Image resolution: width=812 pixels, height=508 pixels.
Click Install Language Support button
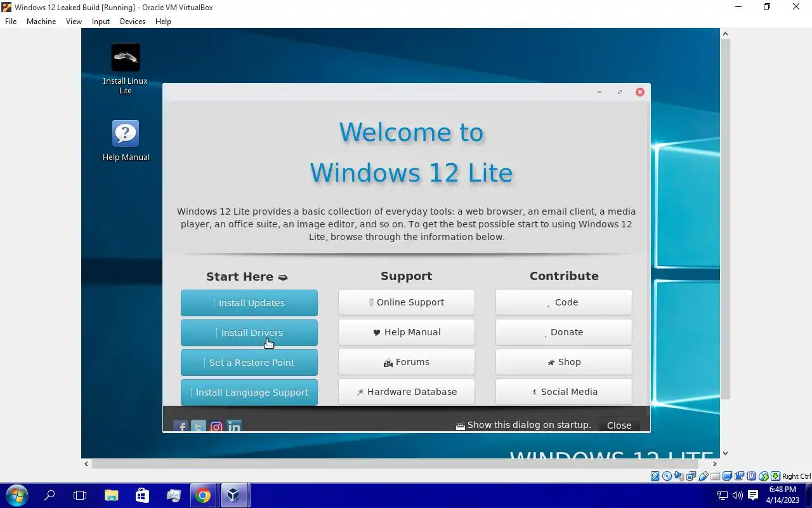(x=249, y=392)
